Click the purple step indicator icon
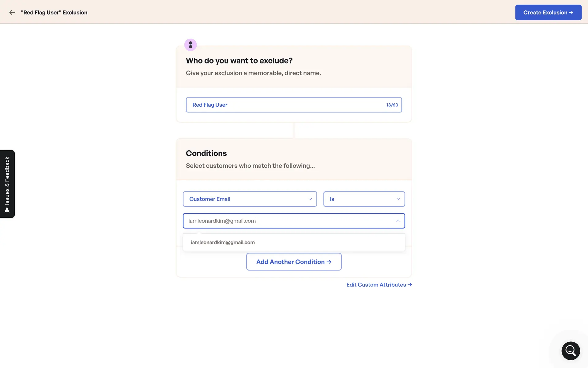Image resolution: width=588 pixels, height=368 pixels. 190,45
